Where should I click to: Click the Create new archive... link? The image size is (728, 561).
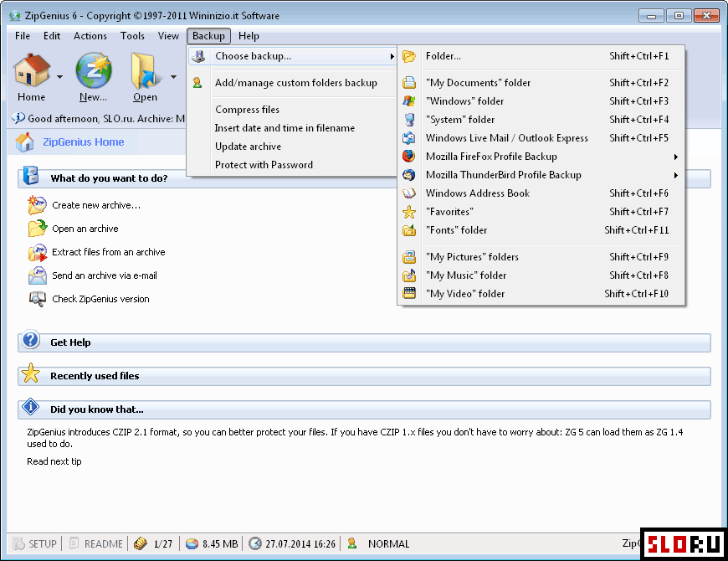tap(96, 205)
